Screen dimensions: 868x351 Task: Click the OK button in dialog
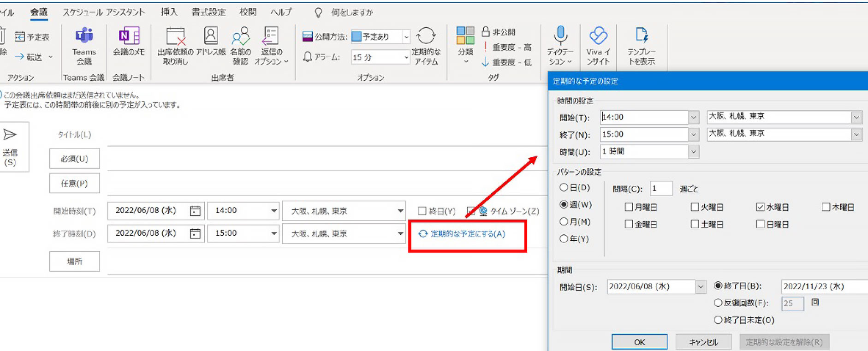pos(639,342)
